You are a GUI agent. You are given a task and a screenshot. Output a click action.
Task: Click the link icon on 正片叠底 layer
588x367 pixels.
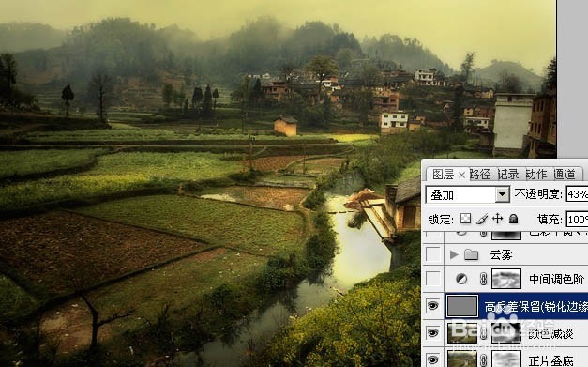[x=483, y=359]
